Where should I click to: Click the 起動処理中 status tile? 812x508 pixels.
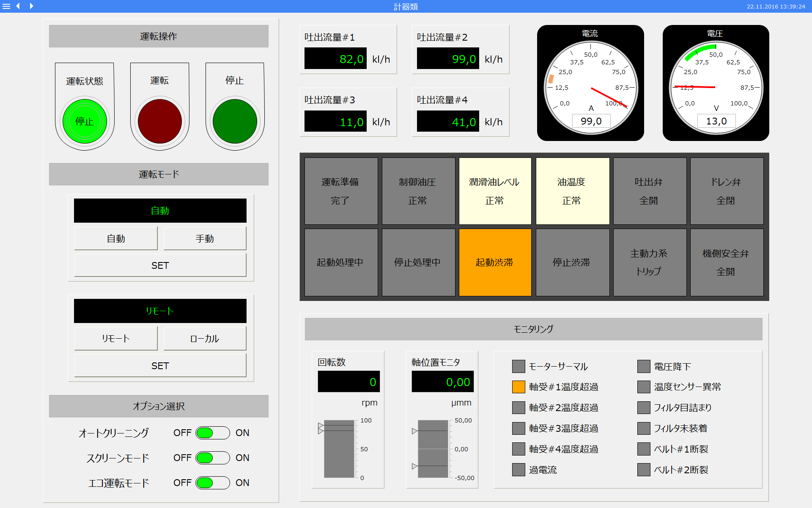[341, 262]
